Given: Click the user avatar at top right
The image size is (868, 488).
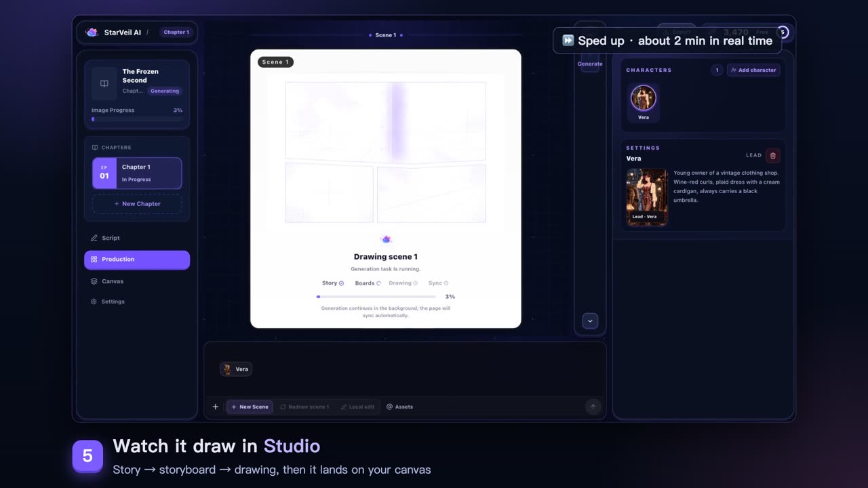Looking at the screenshot, I should (783, 32).
